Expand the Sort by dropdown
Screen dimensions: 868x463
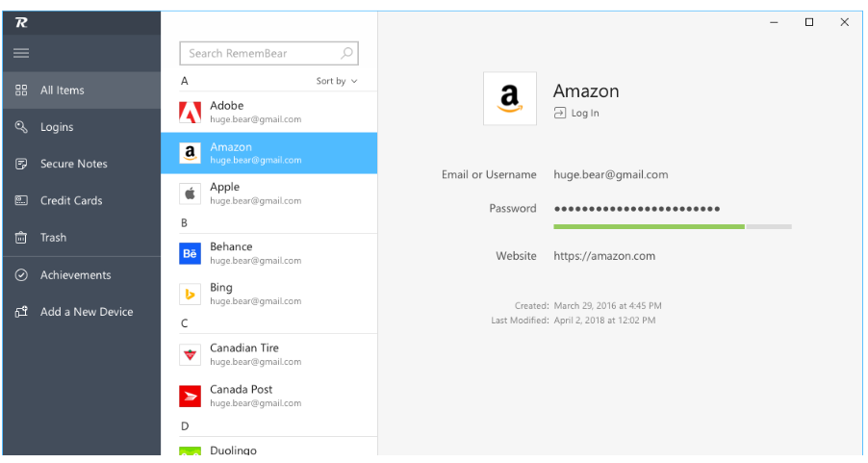click(337, 82)
